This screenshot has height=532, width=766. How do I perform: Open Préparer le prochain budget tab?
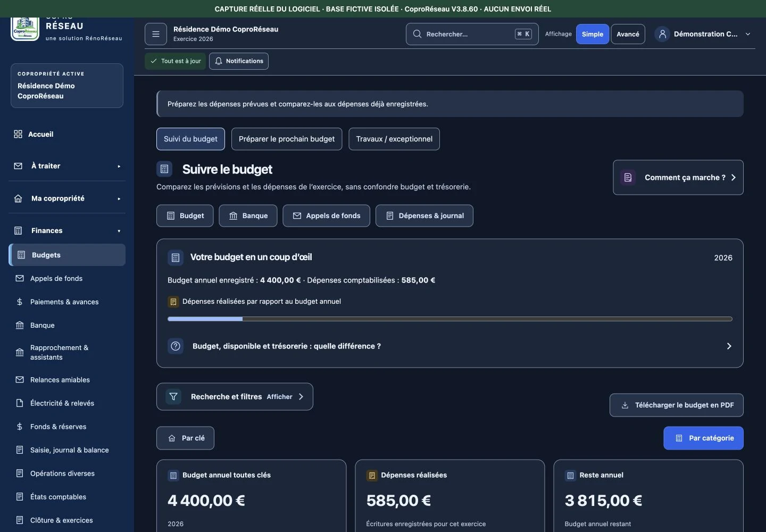tap(287, 139)
